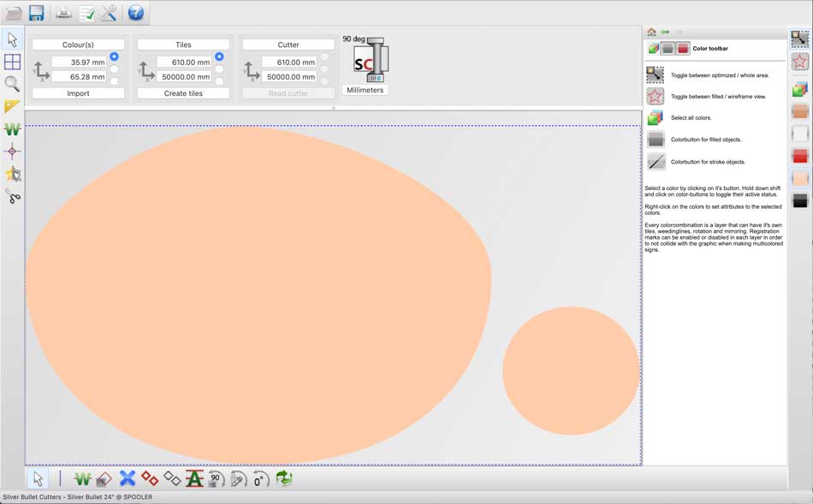This screenshot has width=813, height=504.
Task: Select the crosshair registration mark tool
Action: pos(13,151)
